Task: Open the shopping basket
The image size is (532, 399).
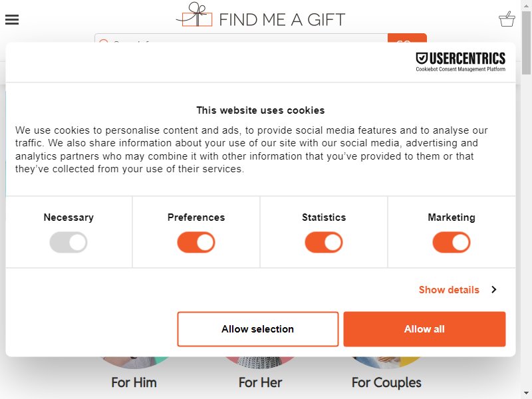Action: coord(507,19)
